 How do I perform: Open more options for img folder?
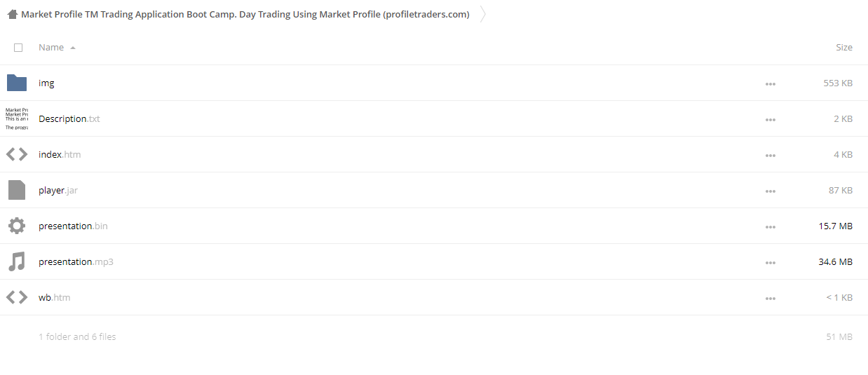(771, 83)
